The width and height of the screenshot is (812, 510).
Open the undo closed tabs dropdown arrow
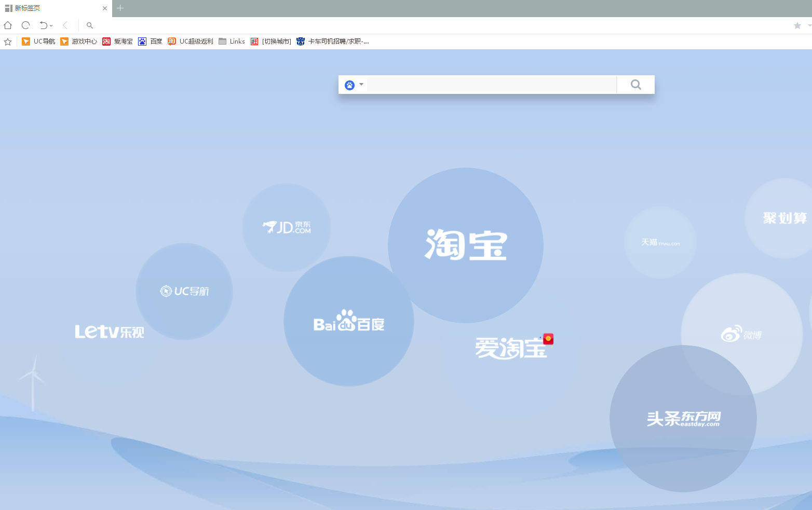click(x=51, y=25)
